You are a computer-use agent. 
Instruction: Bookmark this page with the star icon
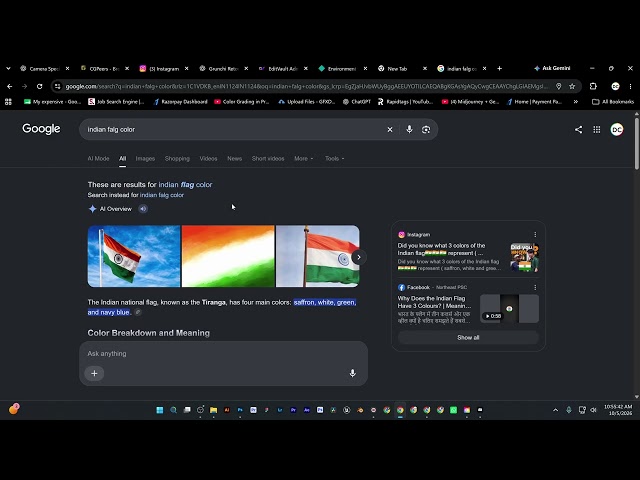point(572,87)
